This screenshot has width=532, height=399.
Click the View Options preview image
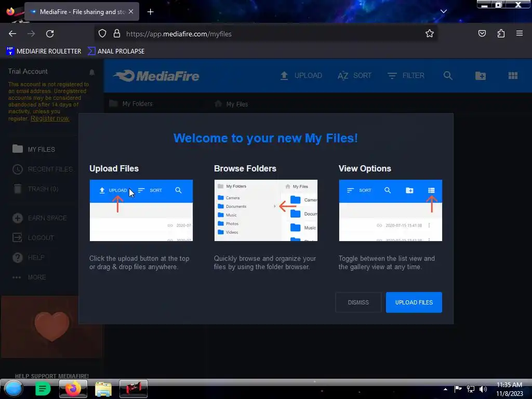click(391, 210)
